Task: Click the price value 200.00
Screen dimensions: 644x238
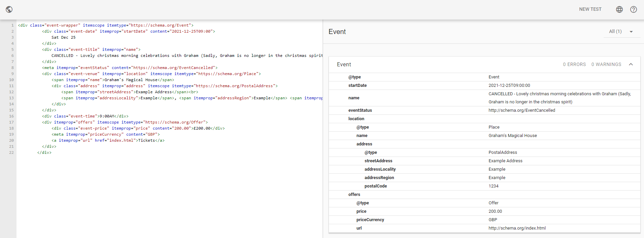Action: [x=495, y=211]
